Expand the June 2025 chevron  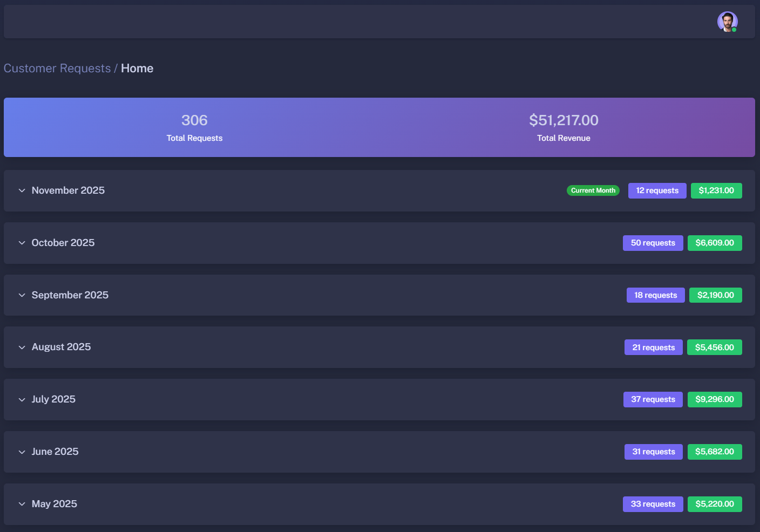pos(22,452)
